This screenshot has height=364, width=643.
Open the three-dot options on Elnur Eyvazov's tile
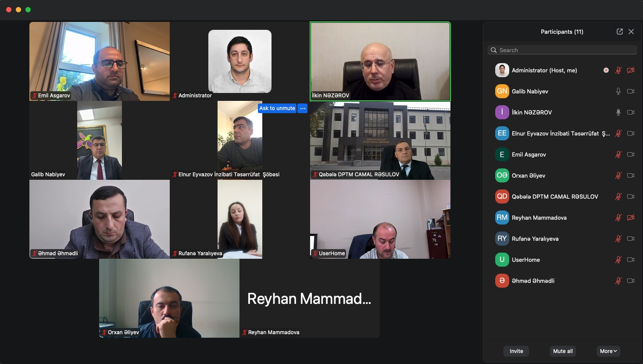(303, 108)
